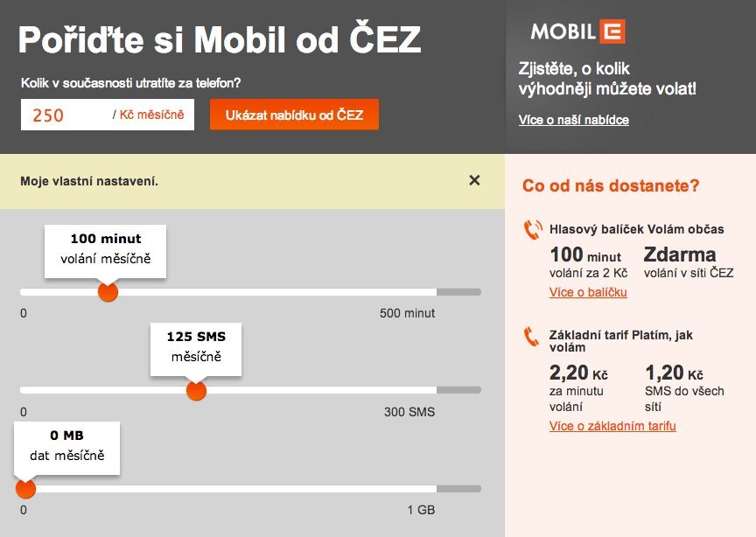Click the Ukázat nabídku od ČEZ button
The height and width of the screenshot is (537, 756).
click(x=293, y=115)
